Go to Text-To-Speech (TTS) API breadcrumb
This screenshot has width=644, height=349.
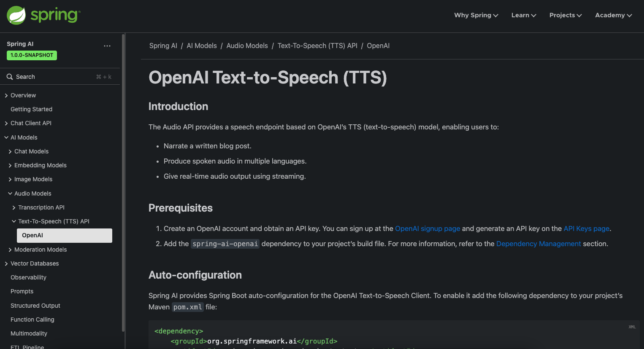(x=317, y=46)
